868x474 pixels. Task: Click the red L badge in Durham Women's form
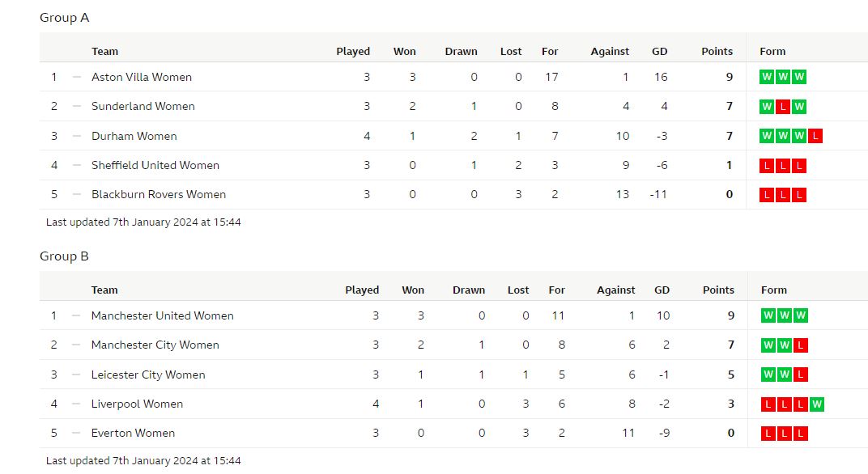point(815,136)
